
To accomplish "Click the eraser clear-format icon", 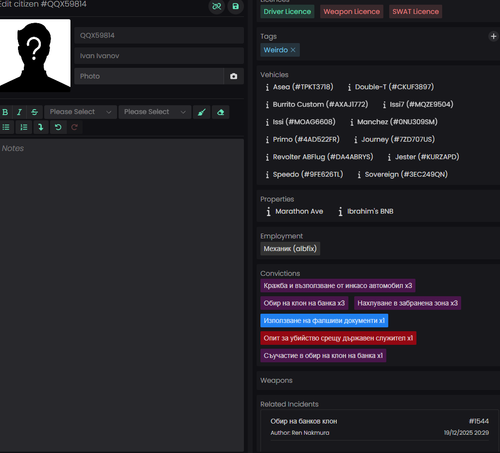I will pos(220,112).
